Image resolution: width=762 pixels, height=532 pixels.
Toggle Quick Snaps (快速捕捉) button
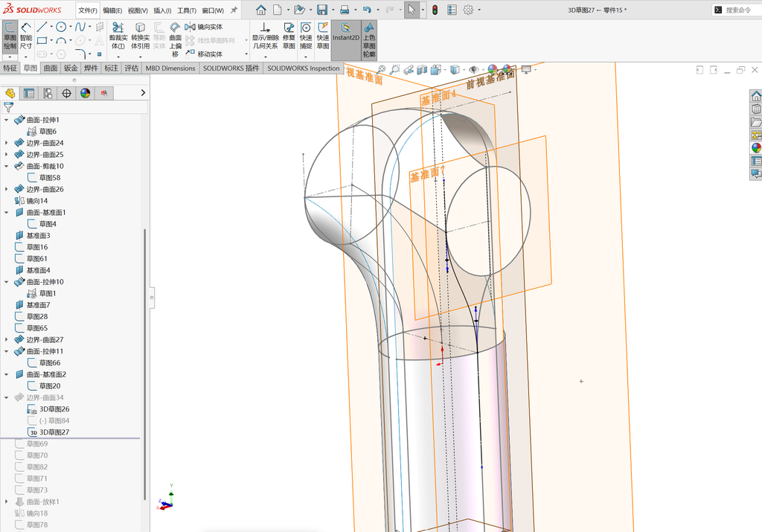(x=306, y=36)
